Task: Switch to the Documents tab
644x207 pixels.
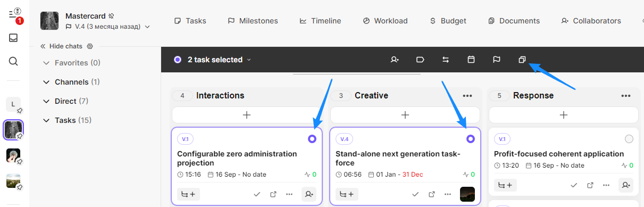Action: 514,21
